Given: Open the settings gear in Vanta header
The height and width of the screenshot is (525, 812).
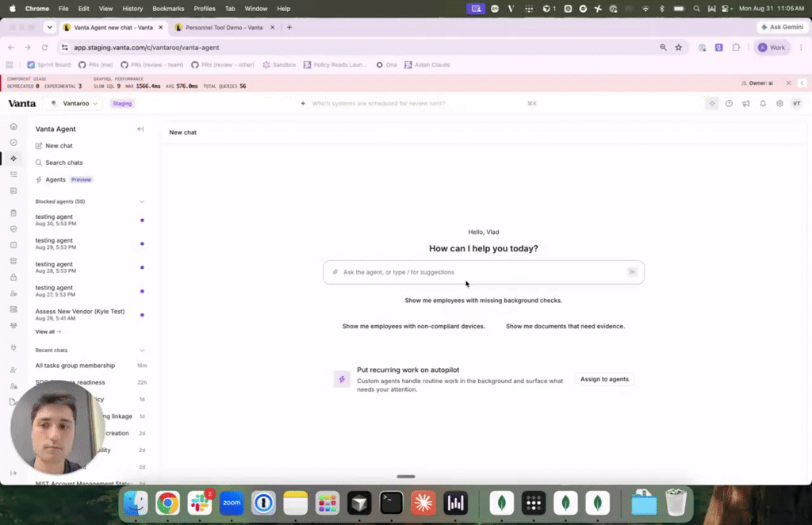Looking at the screenshot, I should (779, 104).
